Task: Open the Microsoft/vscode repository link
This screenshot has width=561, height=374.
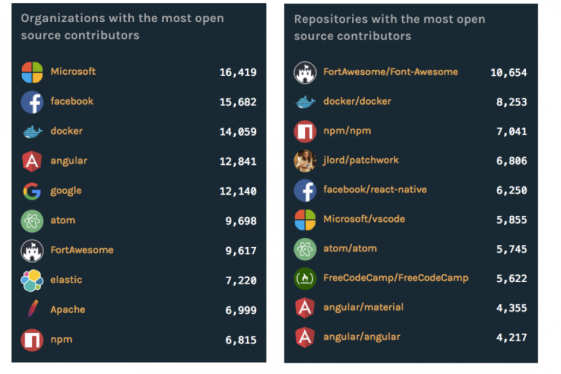Action: point(364,219)
